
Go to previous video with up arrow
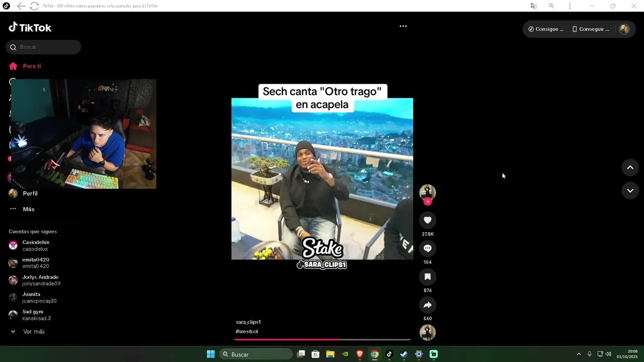point(630,167)
